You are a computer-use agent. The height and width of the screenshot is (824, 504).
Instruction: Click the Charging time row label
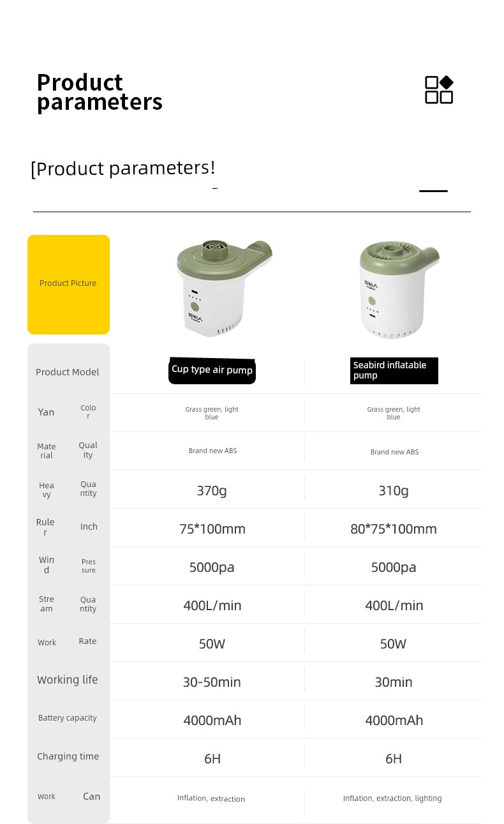(68, 756)
